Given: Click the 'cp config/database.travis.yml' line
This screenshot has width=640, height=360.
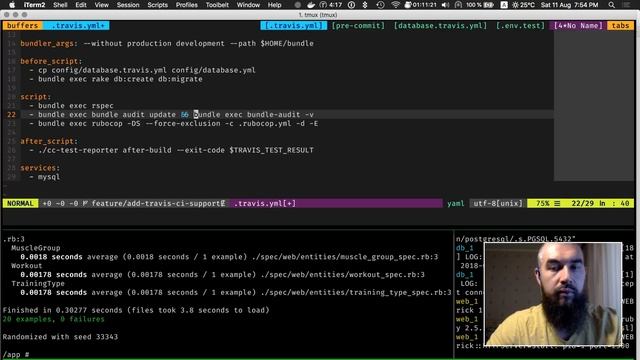Looking at the screenshot, I should 143,70.
